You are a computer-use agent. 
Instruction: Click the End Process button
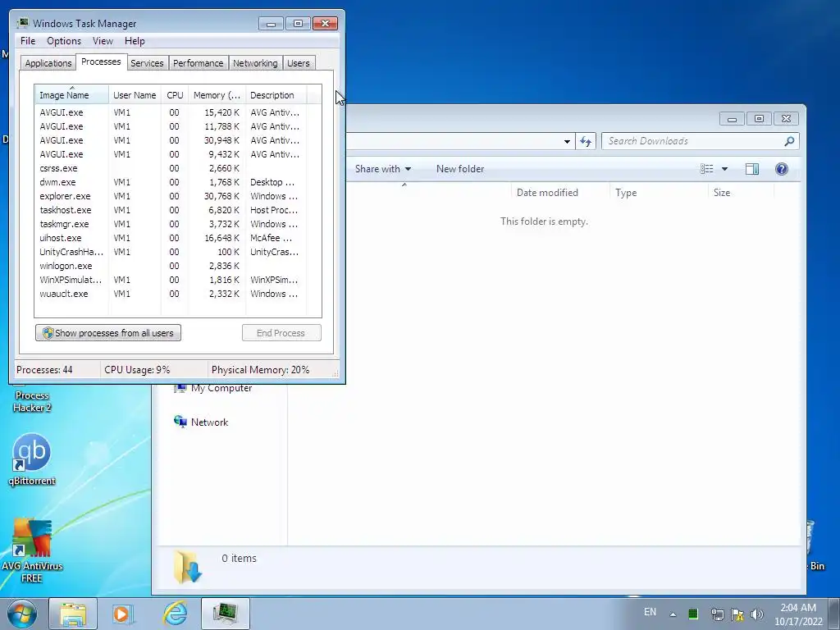(281, 333)
